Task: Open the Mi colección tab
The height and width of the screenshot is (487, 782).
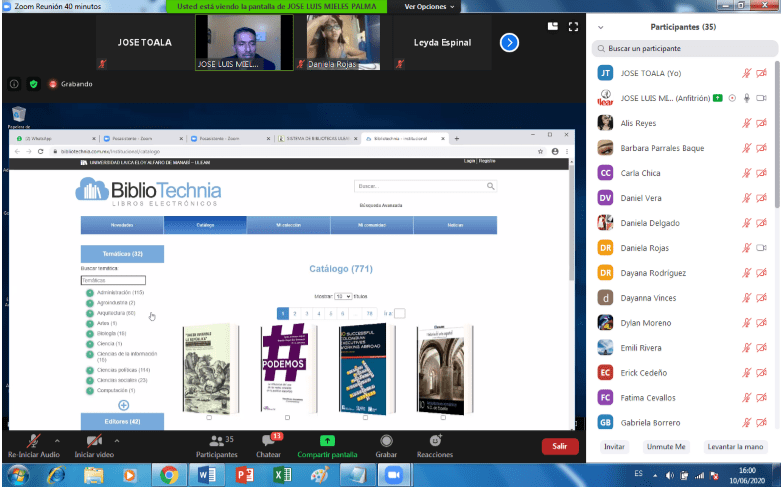Action: [289, 225]
